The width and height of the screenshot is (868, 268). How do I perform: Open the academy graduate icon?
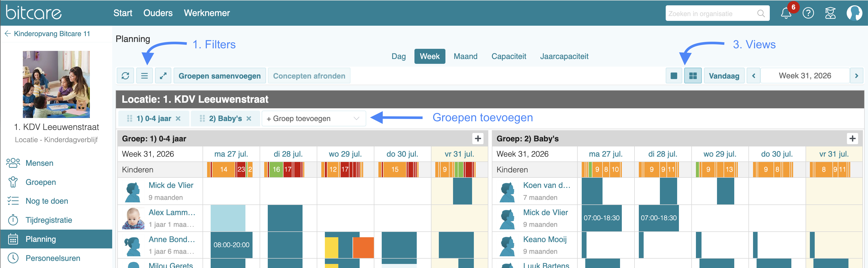pos(830,13)
